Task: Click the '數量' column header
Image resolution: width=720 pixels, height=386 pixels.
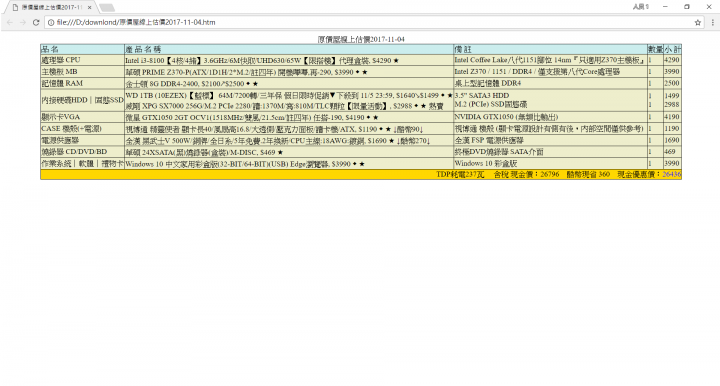Action: 655,49
